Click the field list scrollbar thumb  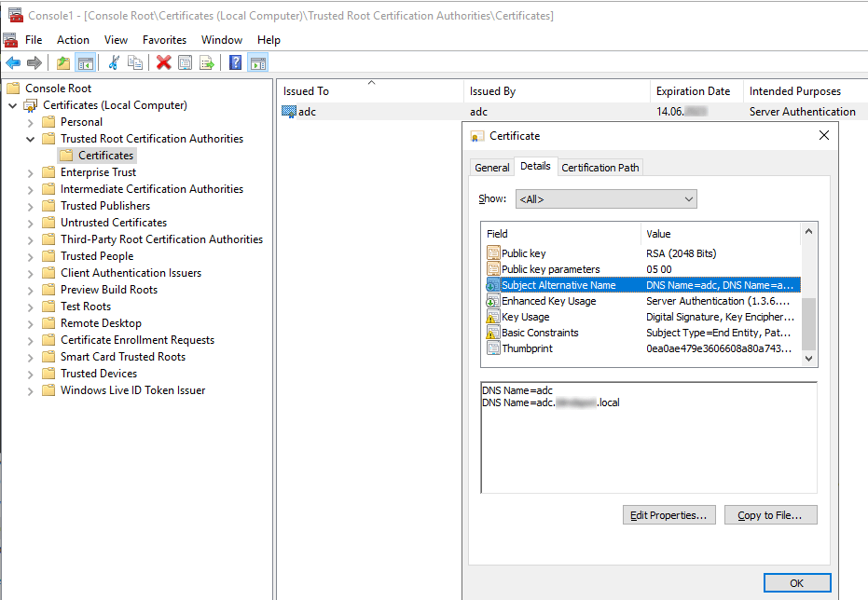coord(808,323)
